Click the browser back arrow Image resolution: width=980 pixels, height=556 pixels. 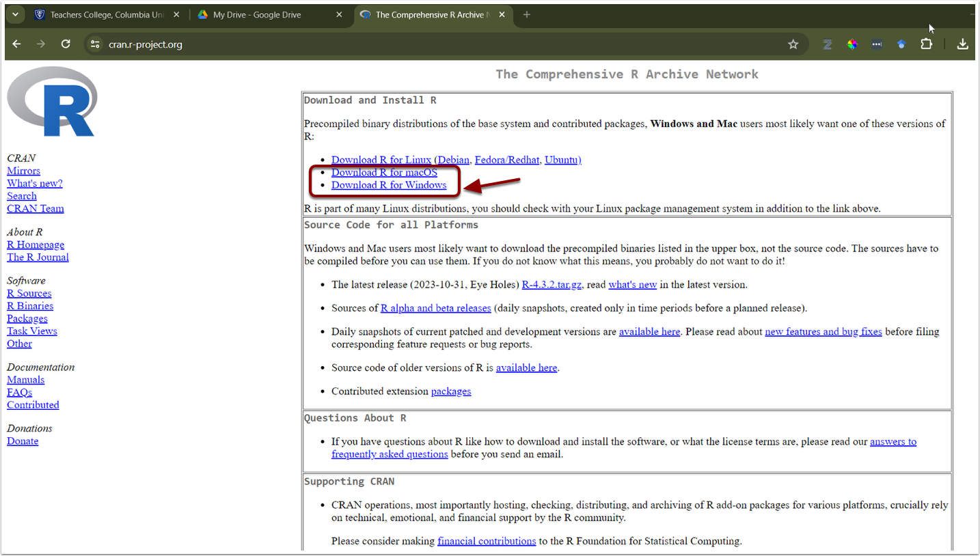[x=17, y=44]
